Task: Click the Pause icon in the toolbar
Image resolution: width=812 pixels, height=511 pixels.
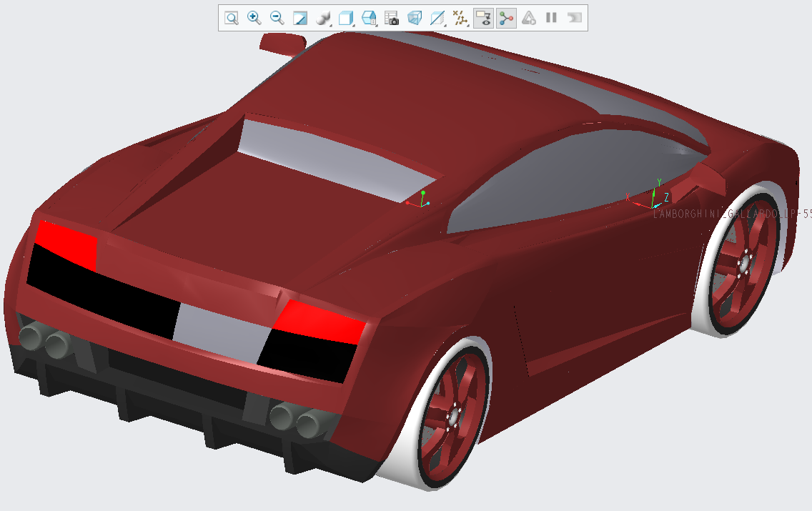Action: coord(552,18)
